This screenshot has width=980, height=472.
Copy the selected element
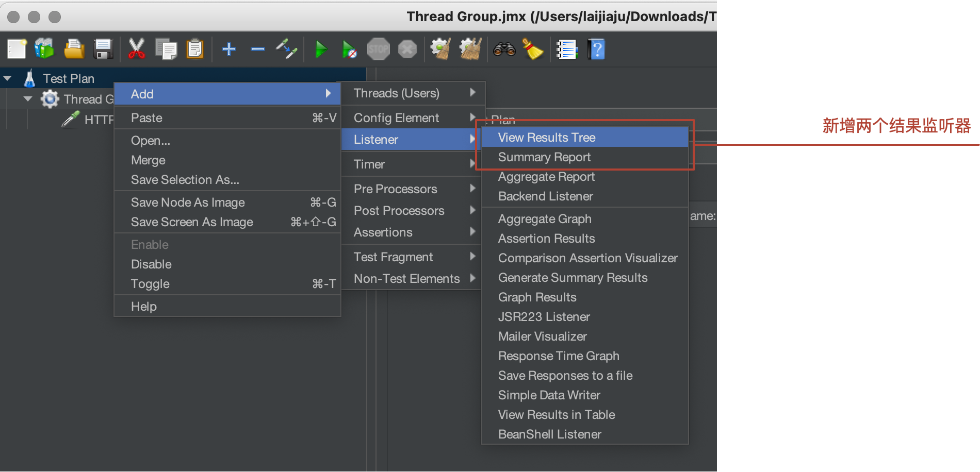(166, 49)
